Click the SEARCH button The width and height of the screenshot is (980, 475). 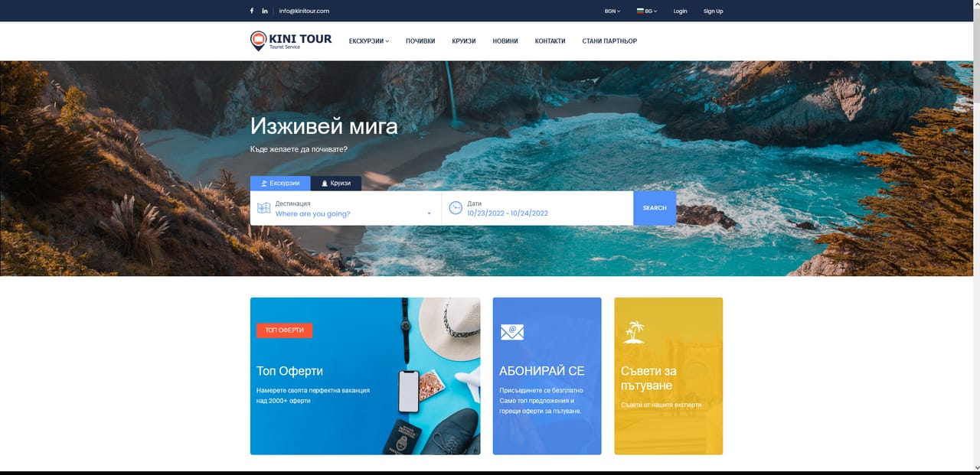[x=655, y=208]
